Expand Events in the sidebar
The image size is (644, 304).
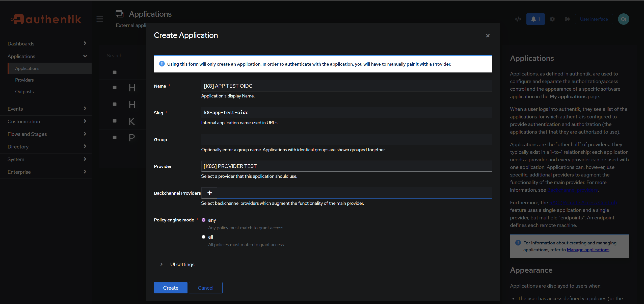point(46,109)
